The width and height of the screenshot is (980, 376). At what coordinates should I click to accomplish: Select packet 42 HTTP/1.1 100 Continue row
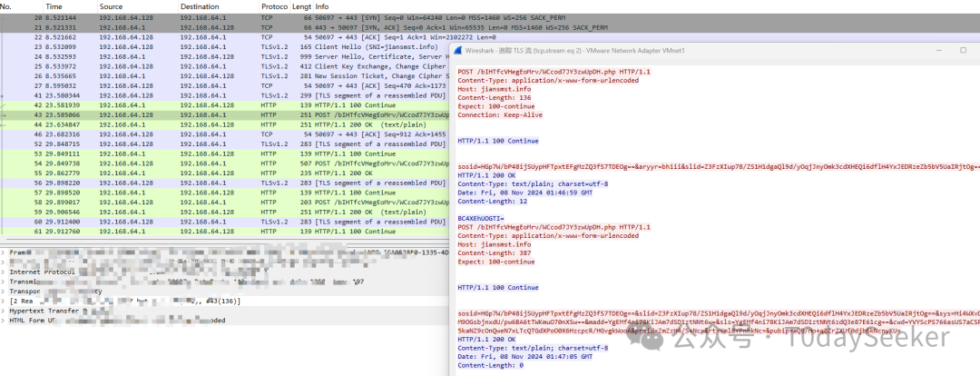tap(225, 105)
